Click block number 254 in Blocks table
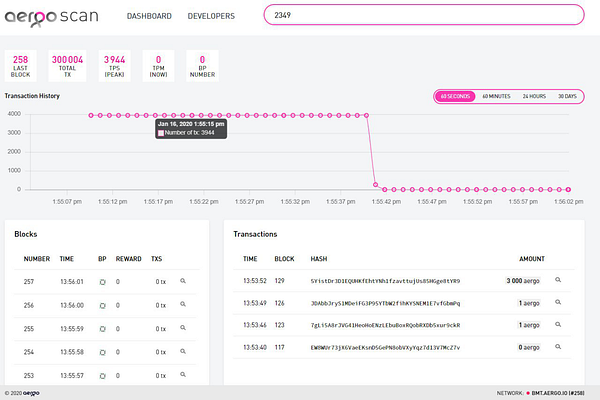 pos(29,352)
